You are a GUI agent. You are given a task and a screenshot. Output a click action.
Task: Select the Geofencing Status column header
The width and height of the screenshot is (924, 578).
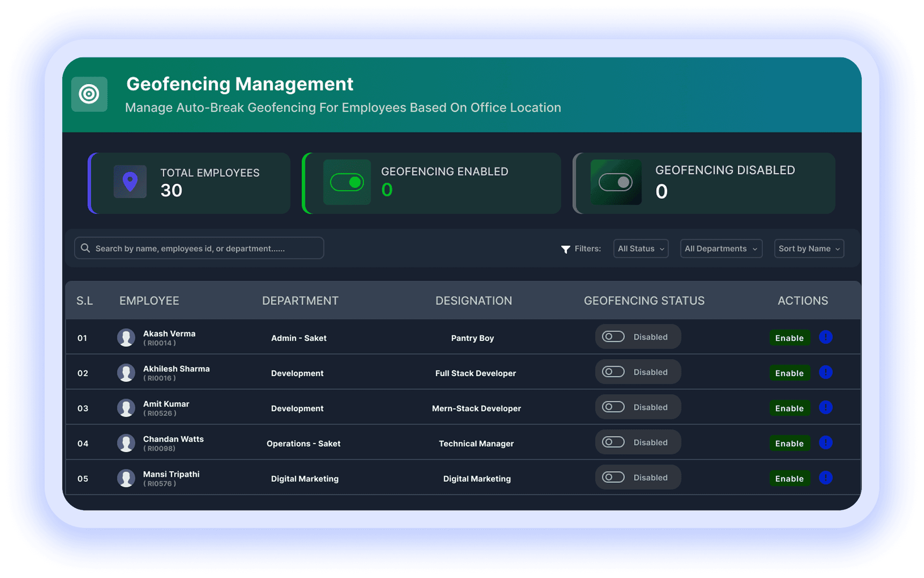click(x=644, y=300)
